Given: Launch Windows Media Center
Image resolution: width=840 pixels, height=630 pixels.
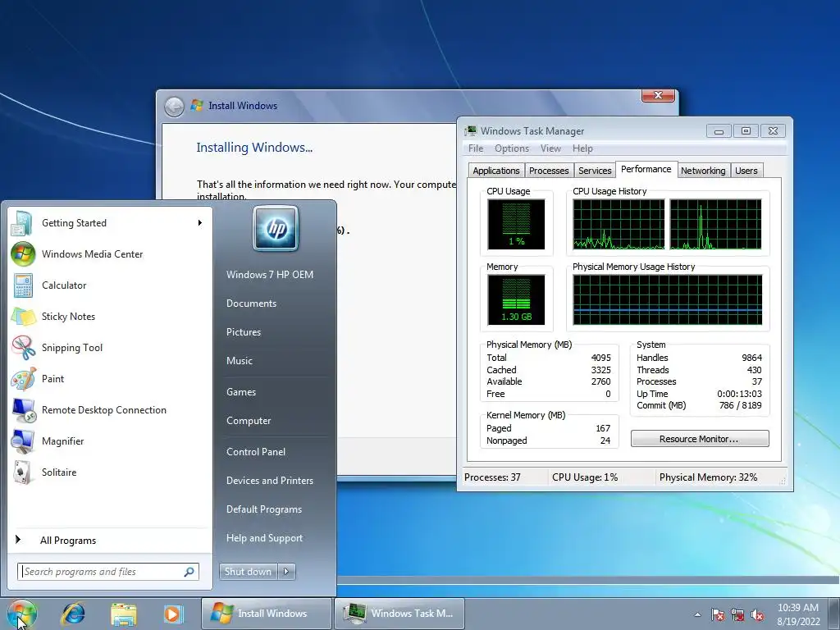Looking at the screenshot, I should [110, 254].
